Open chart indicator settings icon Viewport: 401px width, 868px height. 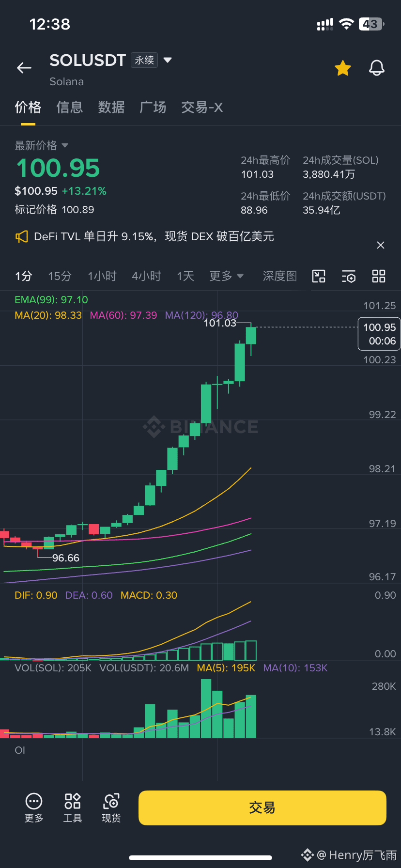click(x=349, y=277)
